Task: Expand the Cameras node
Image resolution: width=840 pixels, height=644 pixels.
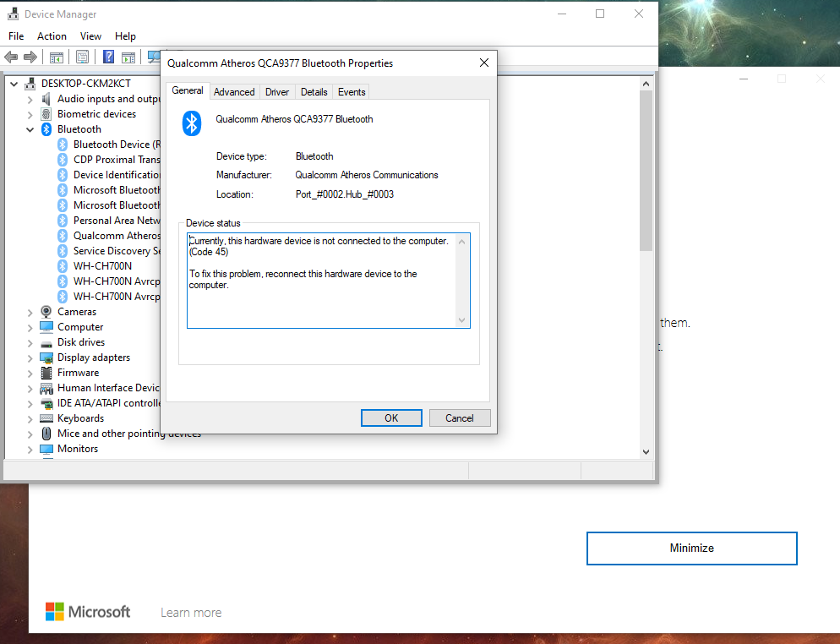Action: pos(30,312)
